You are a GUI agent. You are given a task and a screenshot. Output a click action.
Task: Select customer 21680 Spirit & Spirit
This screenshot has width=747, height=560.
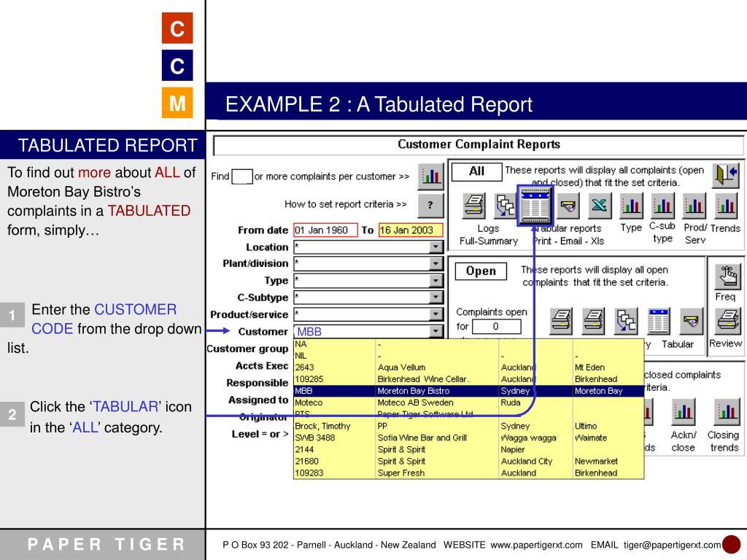(469, 461)
